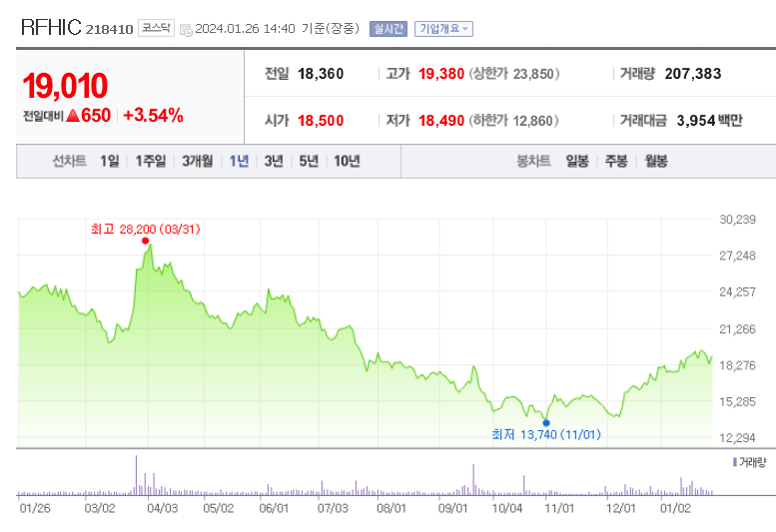Select the 1일 line chart tab
The height and width of the screenshot is (532, 776).
coord(110,161)
